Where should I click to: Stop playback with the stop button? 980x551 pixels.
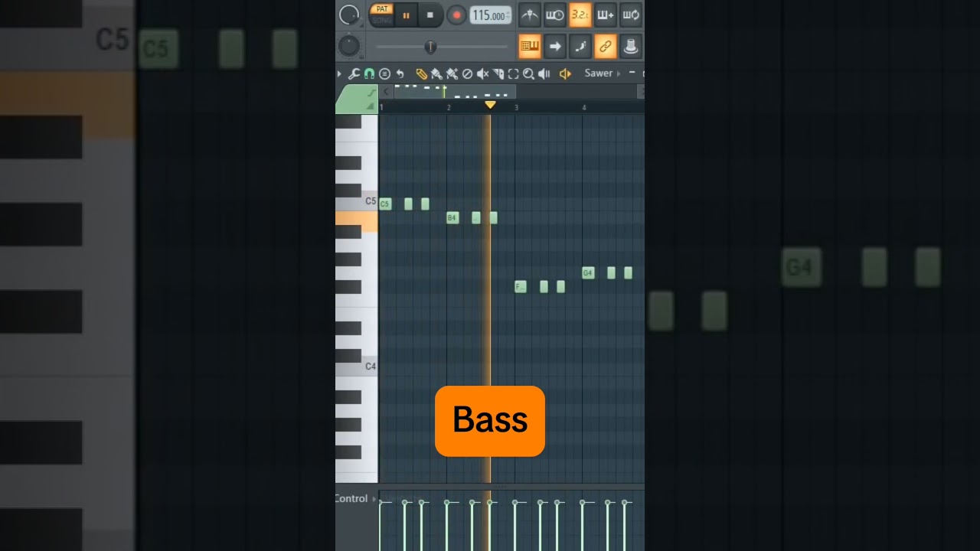430,15
